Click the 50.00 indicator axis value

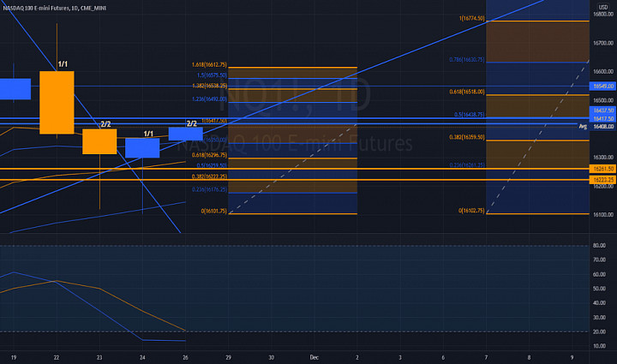point(599,289)
